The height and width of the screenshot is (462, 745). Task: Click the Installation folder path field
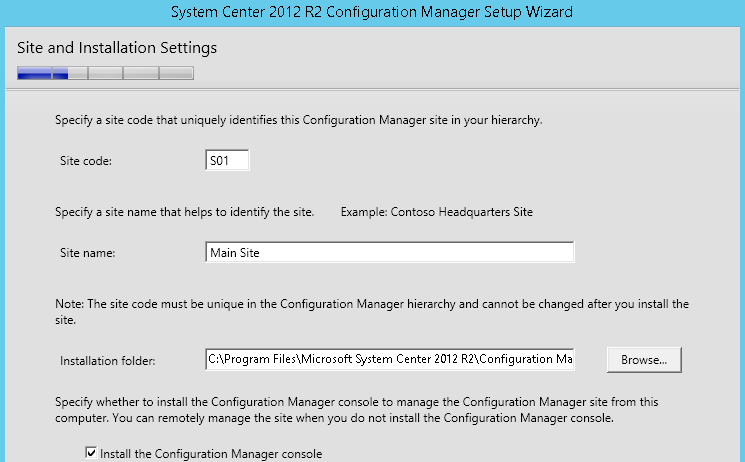coord(390,359)
